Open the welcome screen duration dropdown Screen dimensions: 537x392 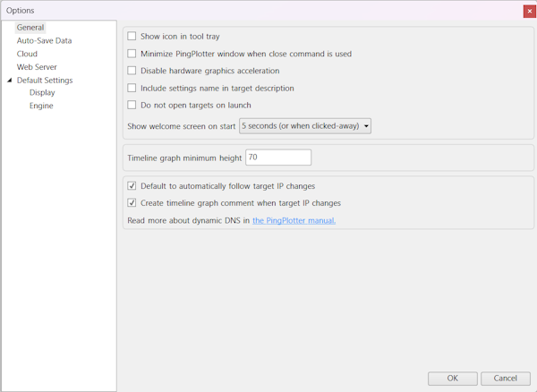(x=304, y=126)
